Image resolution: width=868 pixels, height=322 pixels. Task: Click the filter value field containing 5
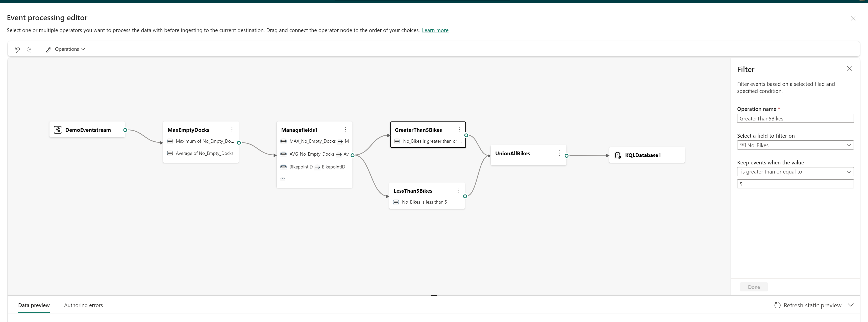(795, 184)
